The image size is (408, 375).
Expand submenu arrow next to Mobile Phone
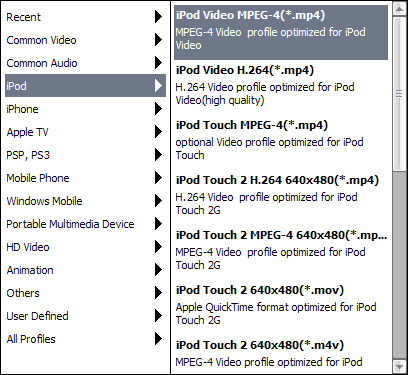coord(158,178)
